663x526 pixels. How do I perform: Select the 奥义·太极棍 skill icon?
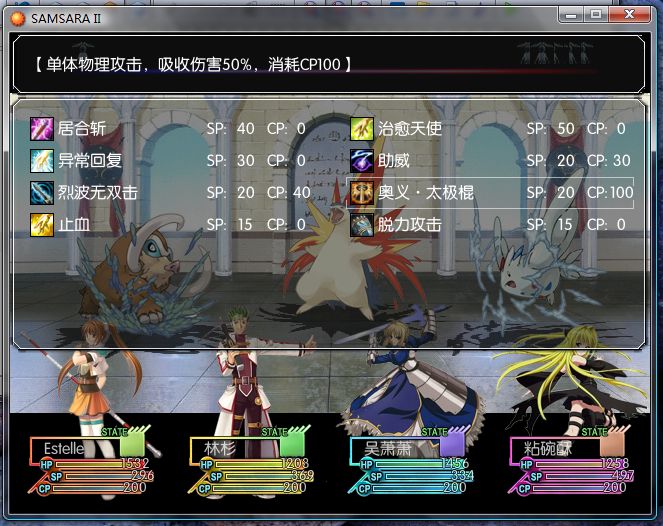pos(362,193)
